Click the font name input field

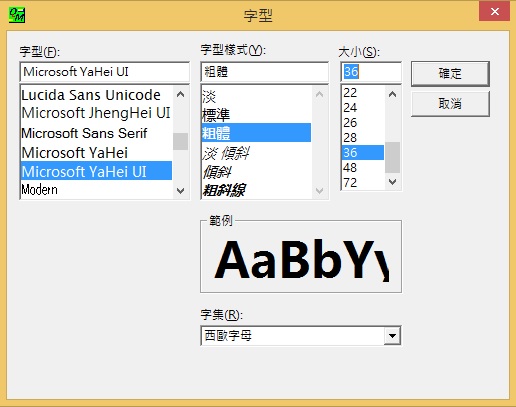point(105,72)
